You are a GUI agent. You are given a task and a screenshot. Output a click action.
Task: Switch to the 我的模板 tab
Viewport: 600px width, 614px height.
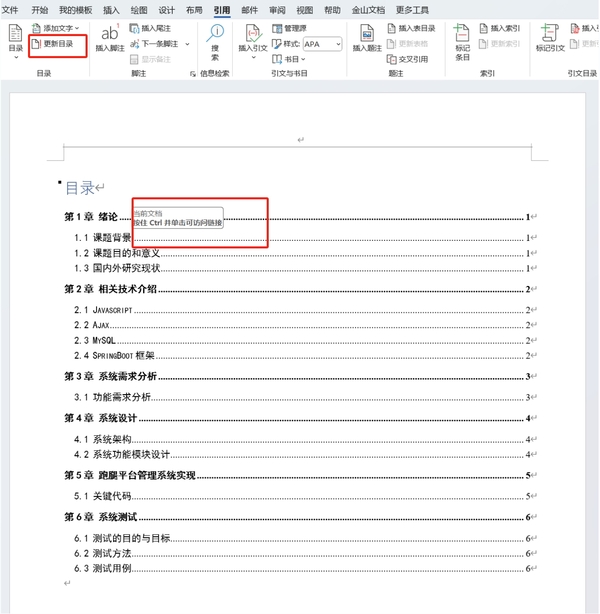76,10
